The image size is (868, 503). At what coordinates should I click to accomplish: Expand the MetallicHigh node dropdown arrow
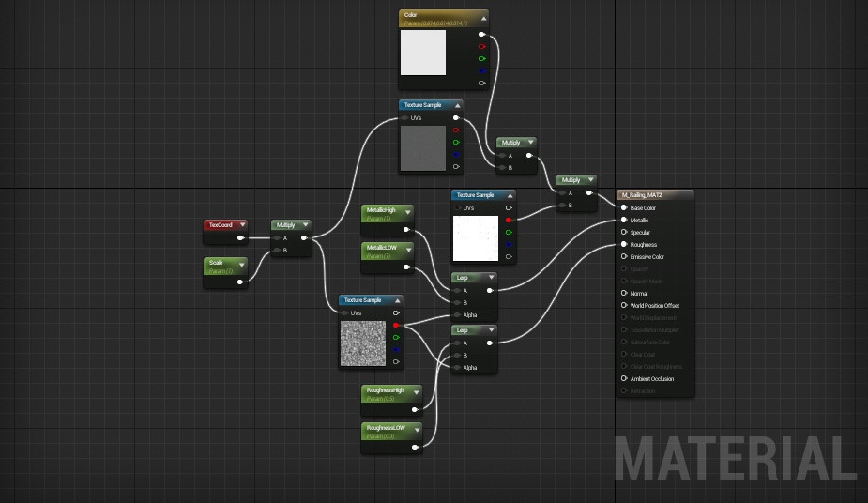click(407, 212)
